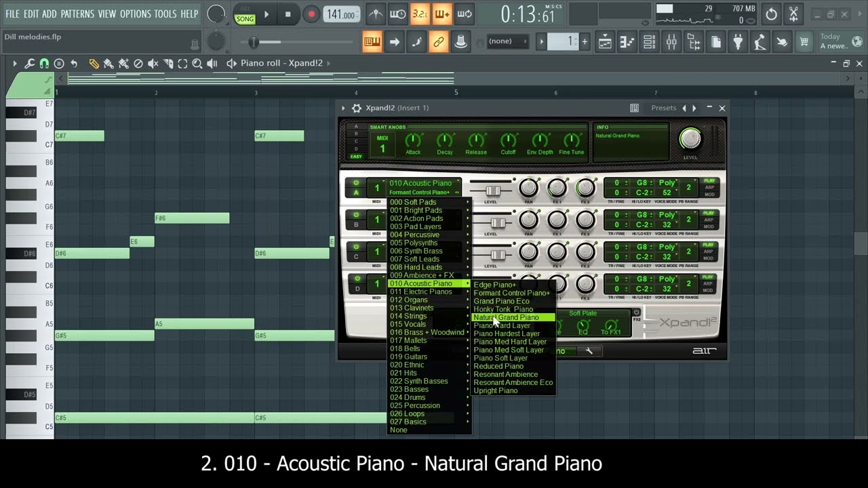Expand 019 Guitars preset category
The image size is (868, 488).
pos(429,357)
